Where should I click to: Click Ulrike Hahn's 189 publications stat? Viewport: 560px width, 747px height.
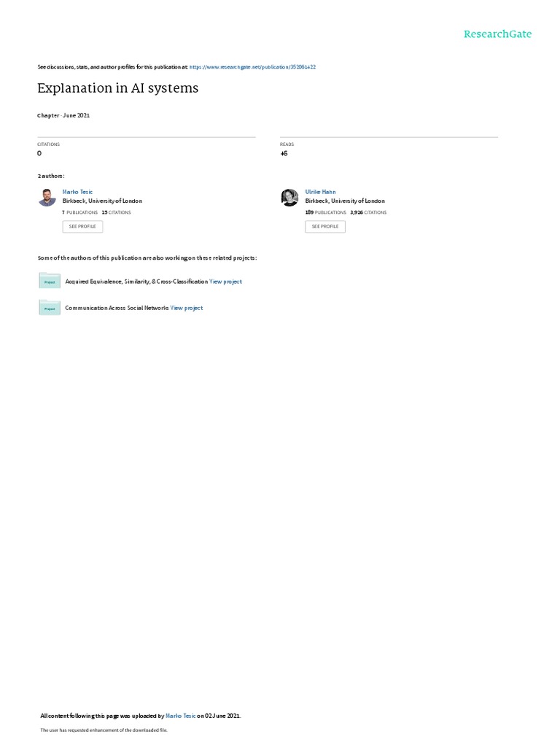tap(326, 212)
